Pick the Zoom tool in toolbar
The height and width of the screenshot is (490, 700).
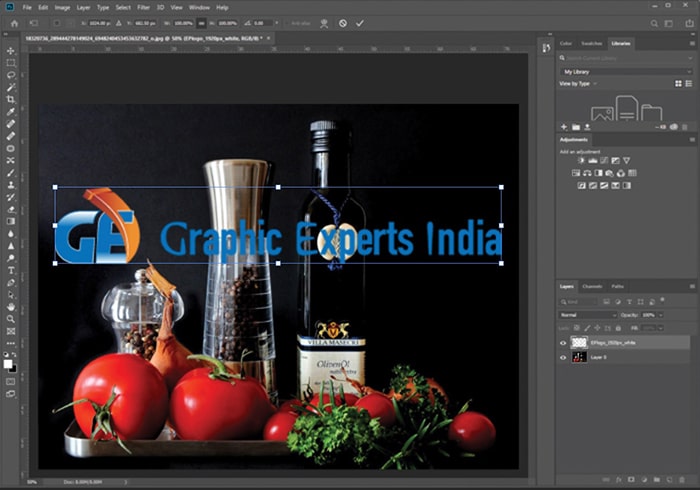[x=11, y=319]
